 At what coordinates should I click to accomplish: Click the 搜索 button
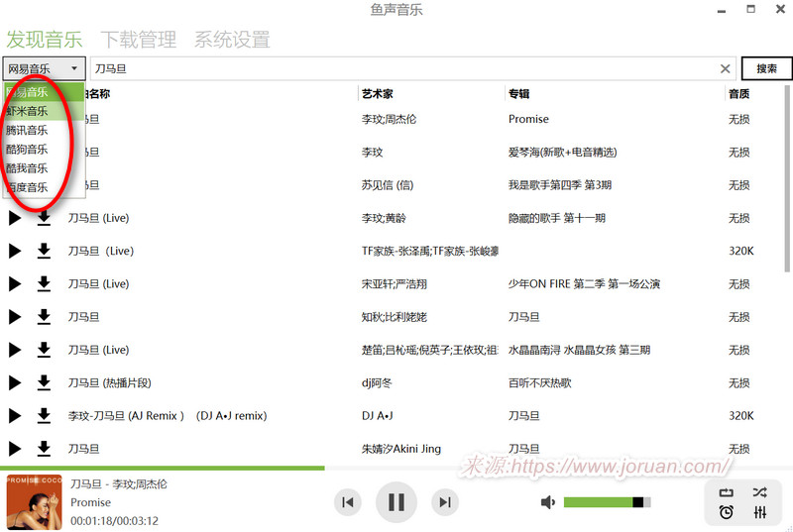click(x=766, y=69)
